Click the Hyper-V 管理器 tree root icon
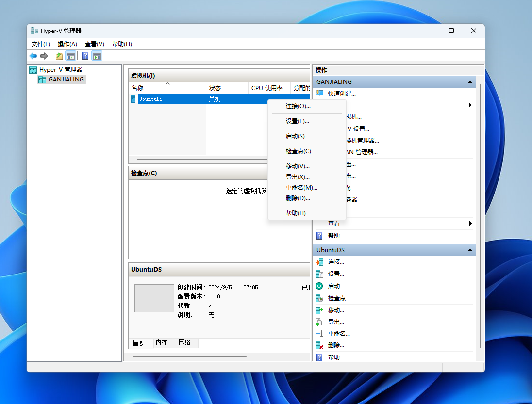Screen dimensions: 532x404 tap(33, 70)
